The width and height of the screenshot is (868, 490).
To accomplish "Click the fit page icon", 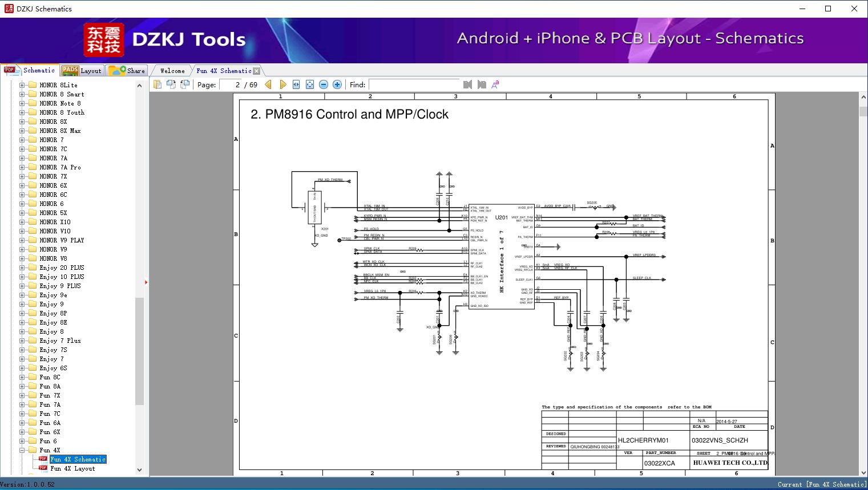I will click(x=310, y=84).
